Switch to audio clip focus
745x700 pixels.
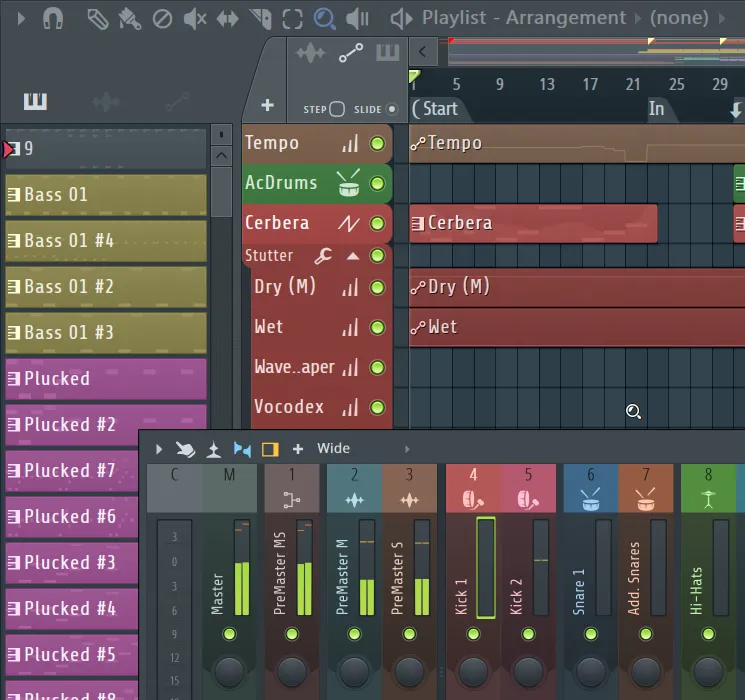(310, 53)
